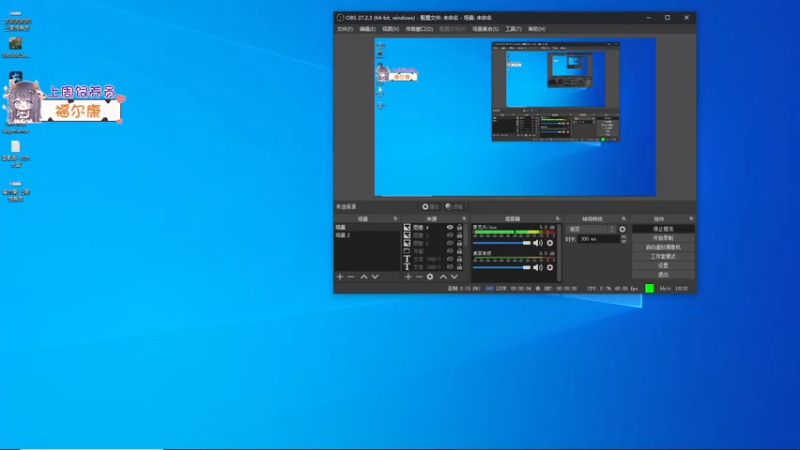
Task: Open transition properties gear beside 渐变 dropdown
Action: click(x=622, y=229)
